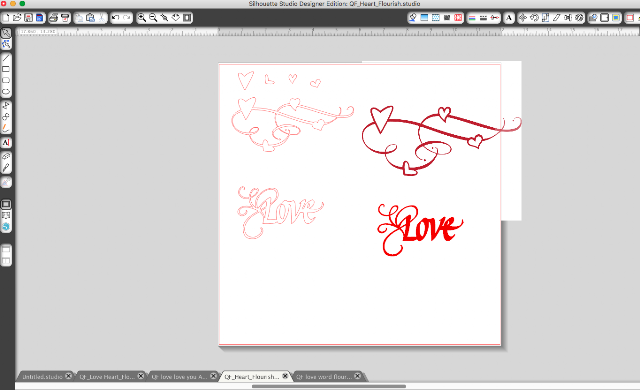
Task: Click the Paste icon in toolbar
Action: coord(91,18)
